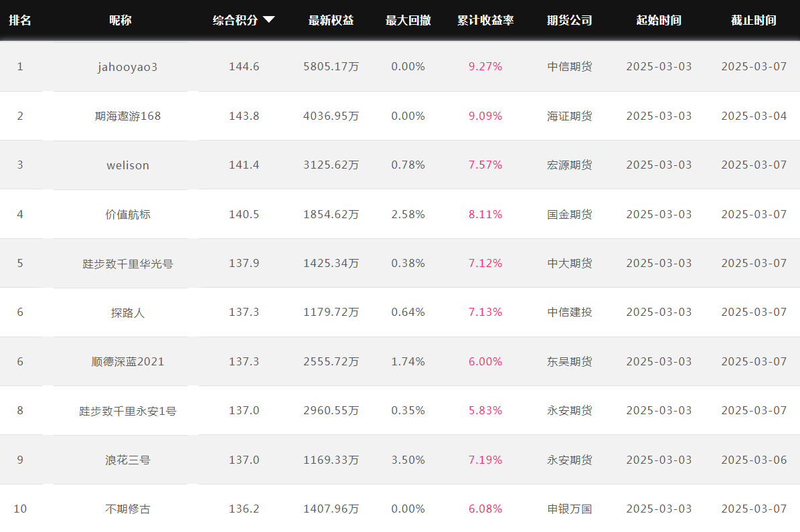Select score value 137.9
Screen dimensions: 800x532
pos(244,264)
